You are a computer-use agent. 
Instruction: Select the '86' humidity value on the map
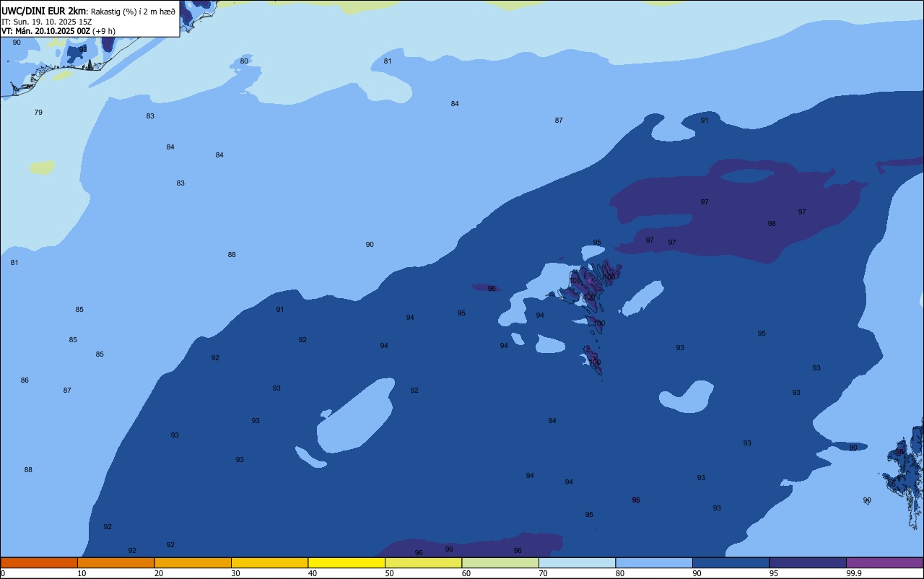pos(25,380)
